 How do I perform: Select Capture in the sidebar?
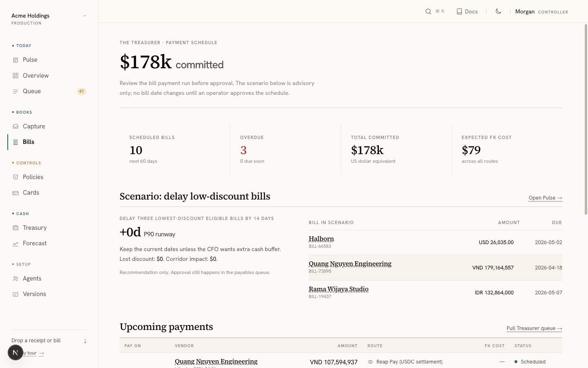coord(49,126)
